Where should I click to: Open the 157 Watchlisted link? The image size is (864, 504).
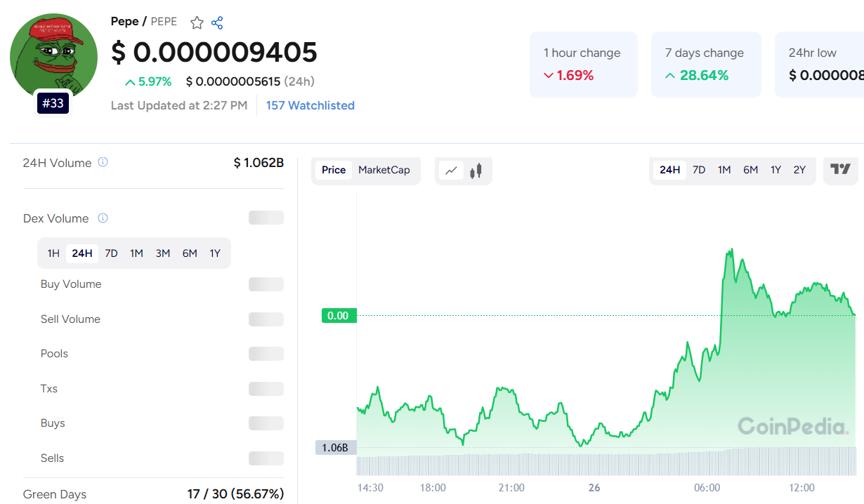(310, 105)
